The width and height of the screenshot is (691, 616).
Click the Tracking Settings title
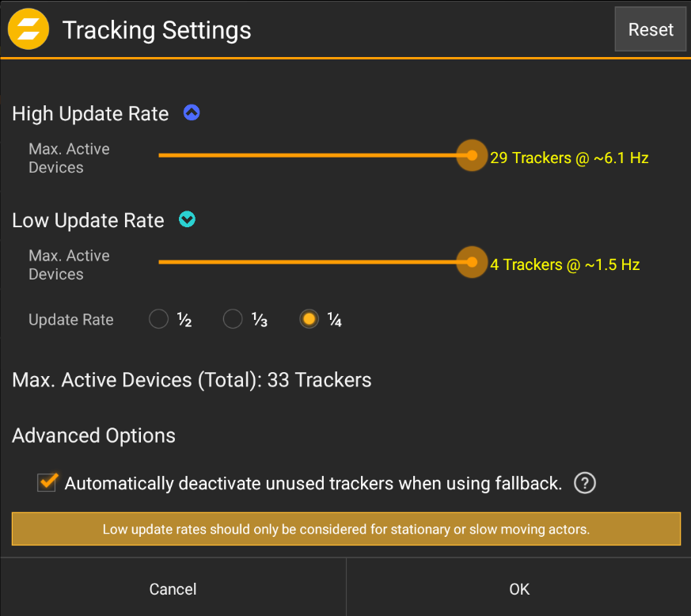[x=157, y=30]
